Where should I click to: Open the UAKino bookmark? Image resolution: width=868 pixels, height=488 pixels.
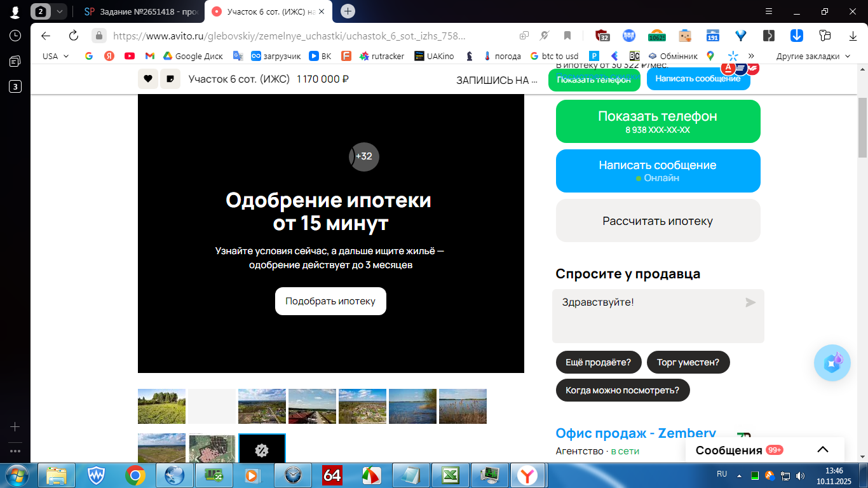coord(434,56)
